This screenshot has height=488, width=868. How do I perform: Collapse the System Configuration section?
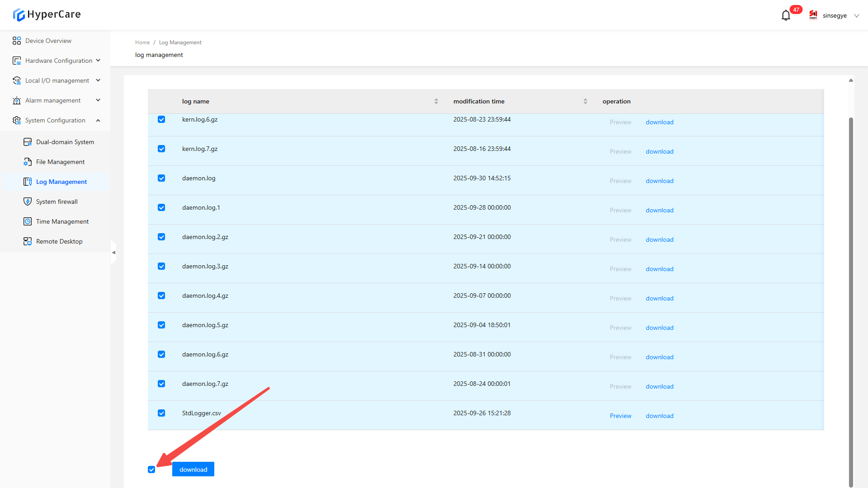(x=98, y=120)
